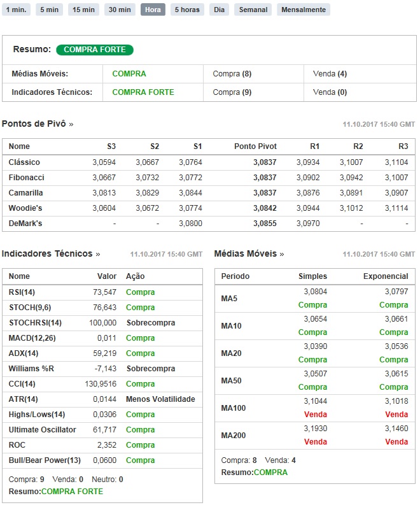Click the Exponencial column header
Image resolution: width=420 pixels, height=505 pixels.
click(386, 276)
